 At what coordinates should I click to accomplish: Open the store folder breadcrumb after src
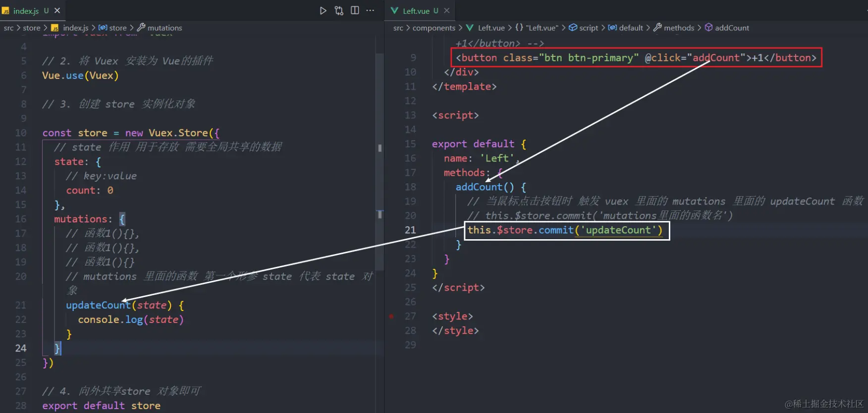click(31, 28)
